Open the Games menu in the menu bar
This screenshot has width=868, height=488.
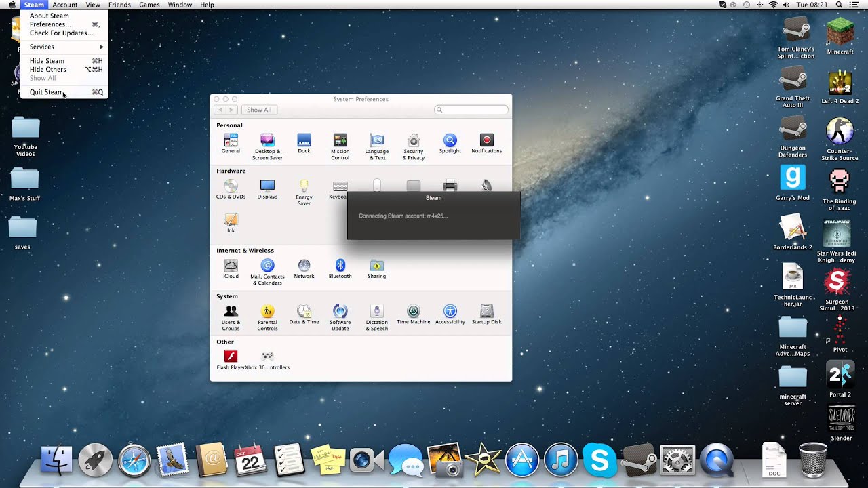149,5
